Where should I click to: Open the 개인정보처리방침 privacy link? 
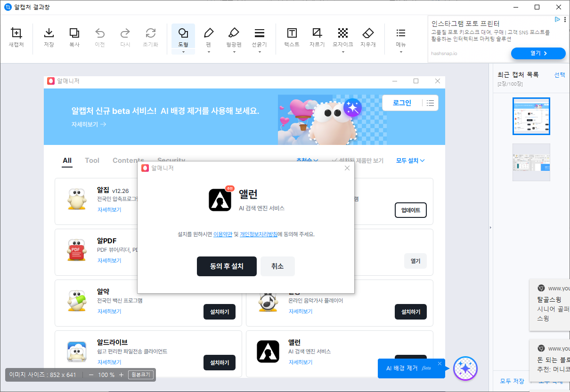pos(259,234)
